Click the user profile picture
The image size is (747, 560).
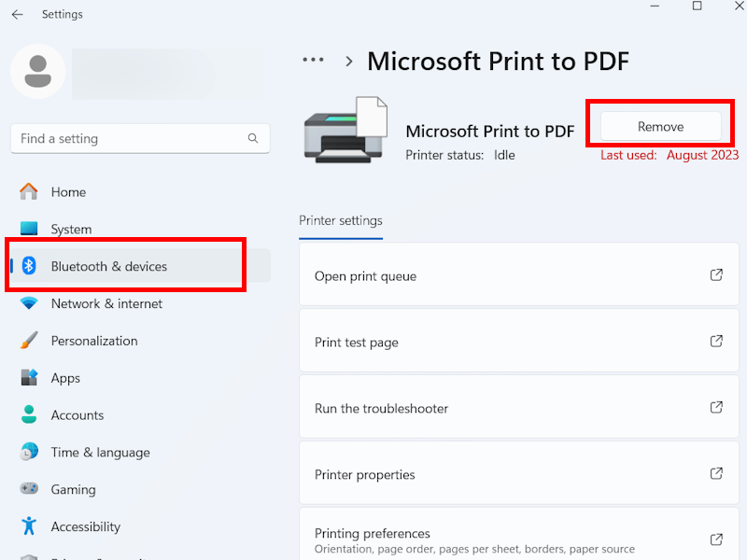[37, 71]
